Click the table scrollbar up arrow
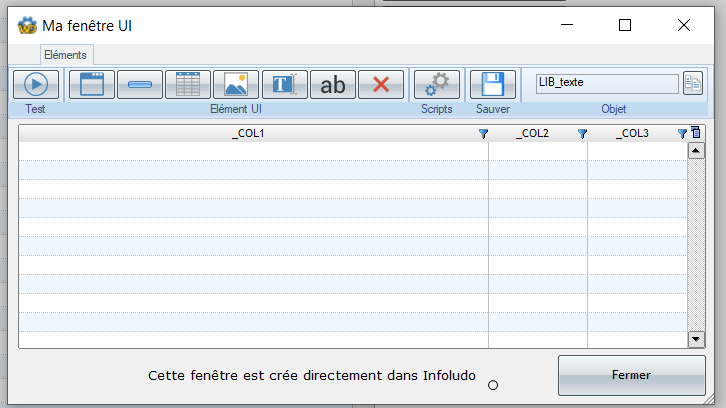Screen dimensions: 726x408 (697, 151)
